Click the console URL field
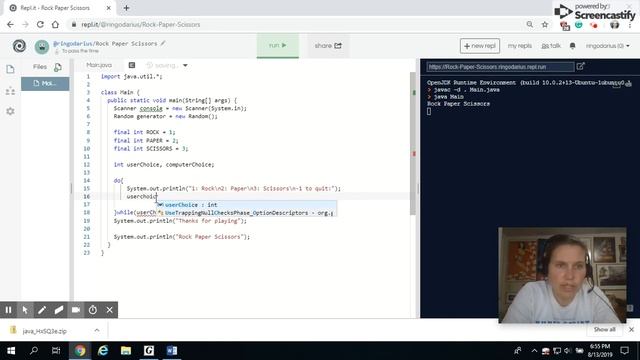640x360 pixels. click(500, 67)
